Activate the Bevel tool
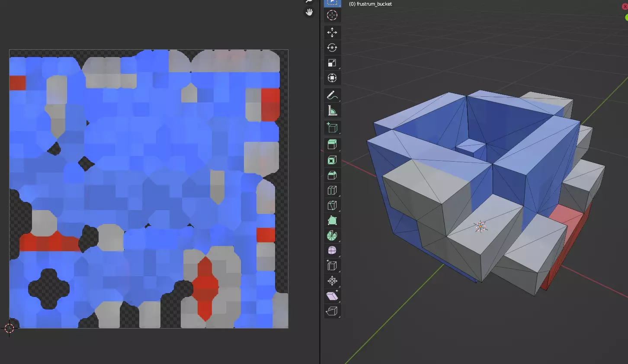This screenshot has width=628, height=364. point(332,175)
